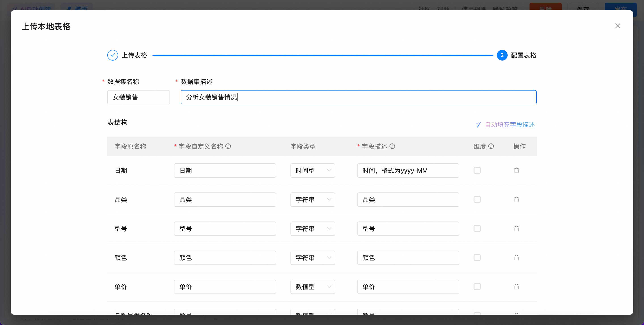Enable the 维度 checkbox for 品类

477,199
